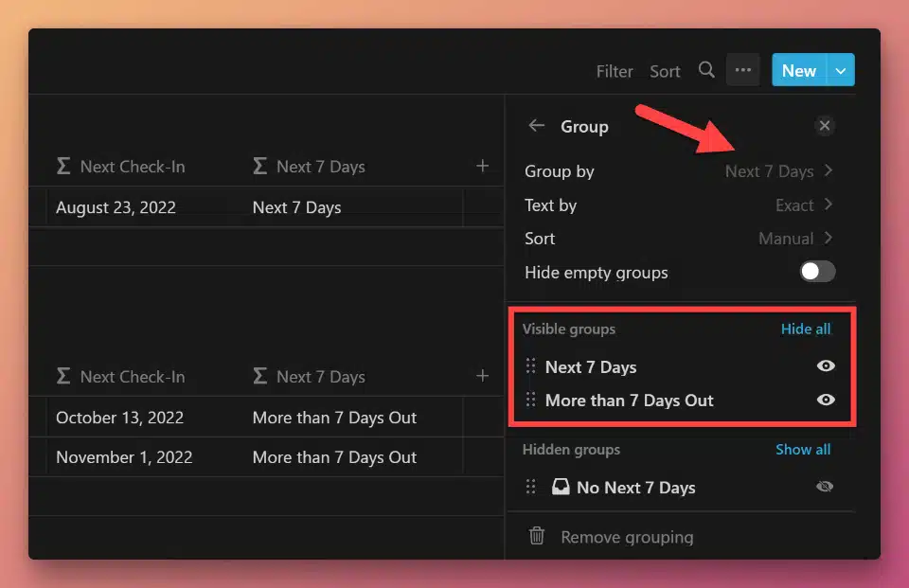Click the trash icon for Remove grouping
Viewport: 909px width, 588px height.
(x=537, y=536)
